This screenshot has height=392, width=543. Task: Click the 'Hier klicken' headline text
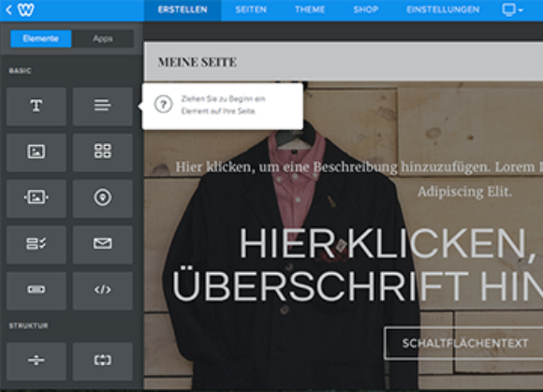(388, 243)
